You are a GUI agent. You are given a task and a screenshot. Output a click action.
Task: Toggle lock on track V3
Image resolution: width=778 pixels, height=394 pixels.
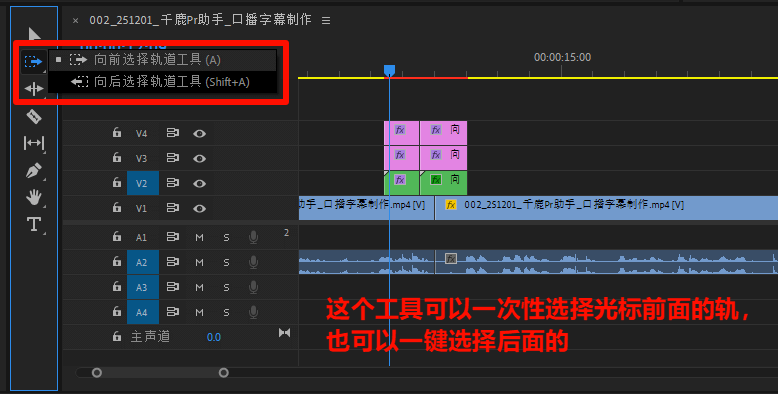pos(117,157)
